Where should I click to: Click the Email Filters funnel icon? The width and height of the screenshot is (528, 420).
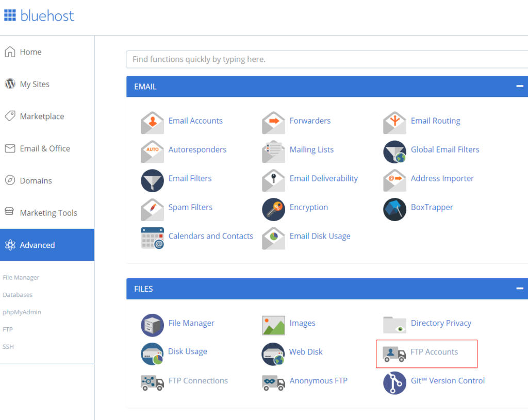coord(152,181)
